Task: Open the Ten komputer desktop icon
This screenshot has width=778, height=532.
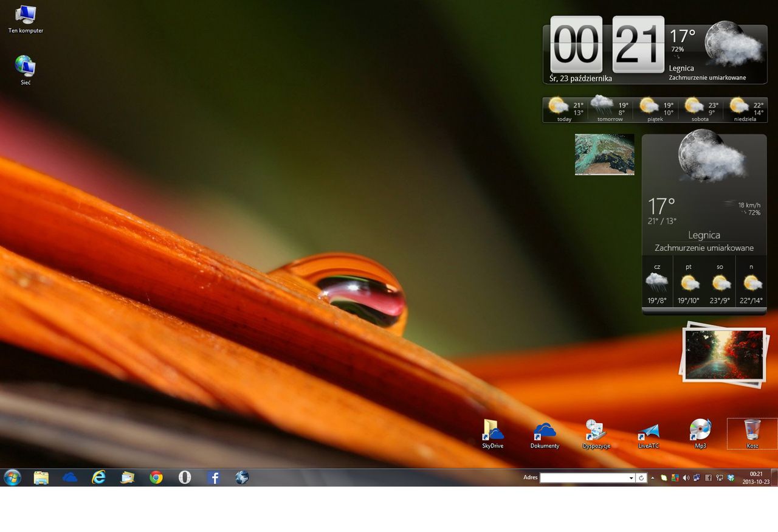Action: click(26, 19)
